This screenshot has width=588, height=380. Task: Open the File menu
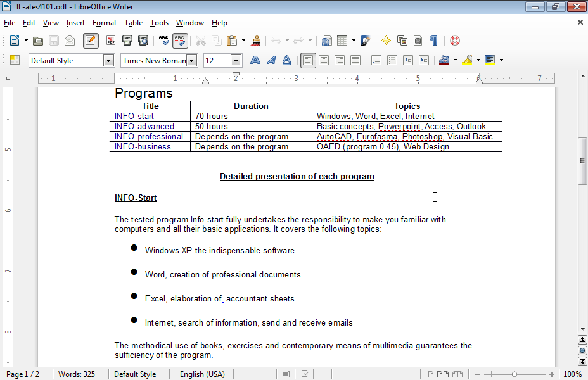[x=10, y=23]
